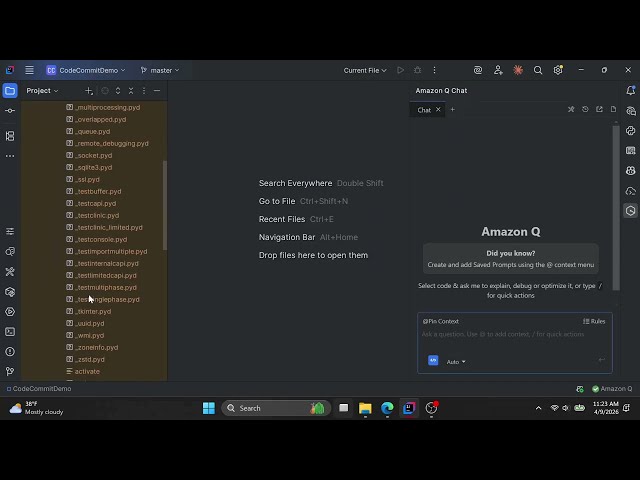Viewport: 640px width, 480px height.
Task: Export the Amazon Q chat
Action: pos(599,109)
